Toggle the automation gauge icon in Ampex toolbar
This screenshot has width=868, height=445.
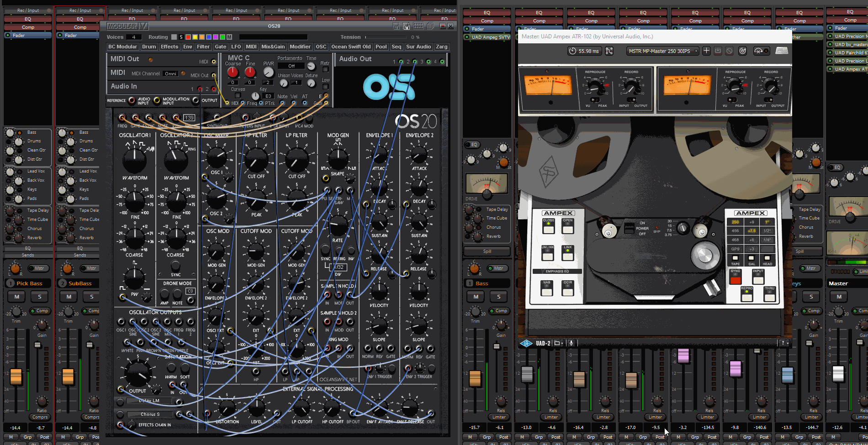click(x=761, y=51)
